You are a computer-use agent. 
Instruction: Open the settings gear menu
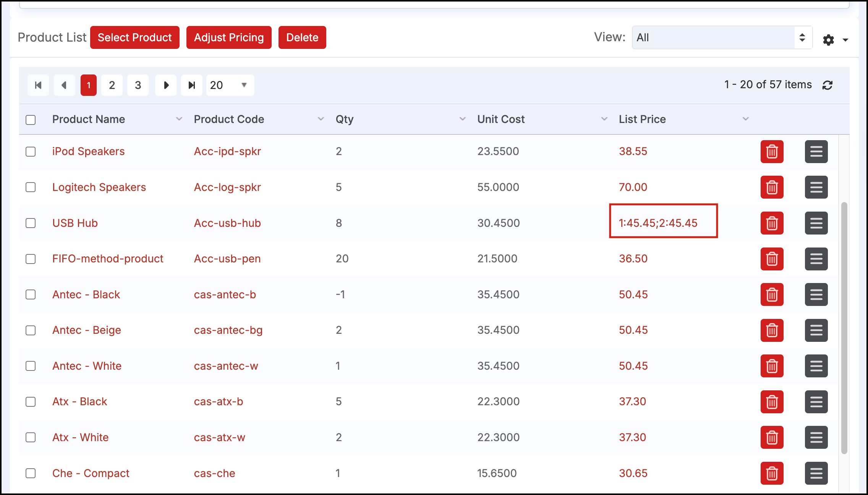[835, 40]
